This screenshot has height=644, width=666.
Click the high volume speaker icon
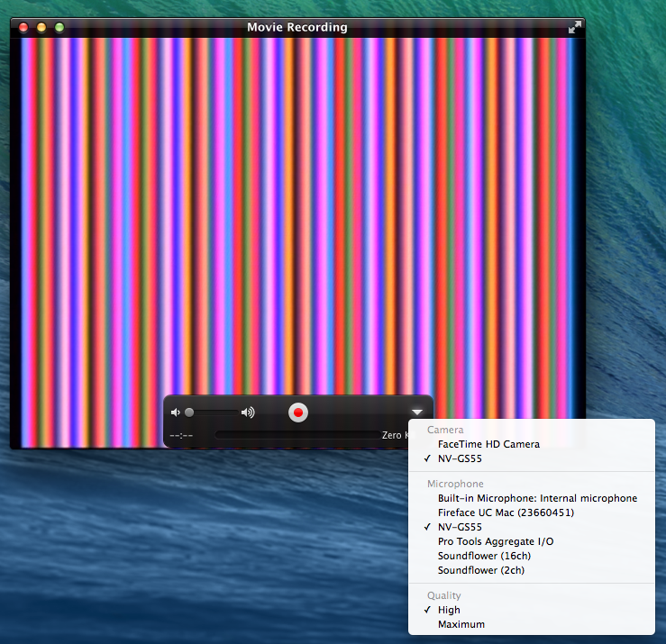(x=248, y=413)
